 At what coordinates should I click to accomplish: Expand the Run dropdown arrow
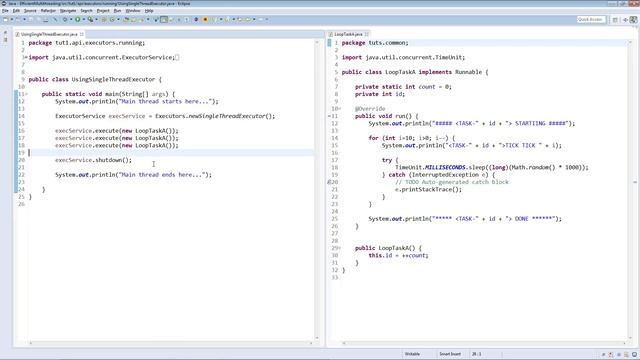(83, 19)
